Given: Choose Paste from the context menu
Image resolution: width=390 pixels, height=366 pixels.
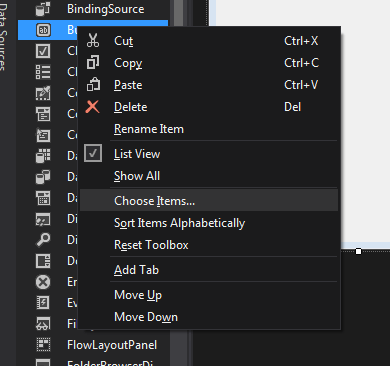Looking at the screenshot, I should 209,85.
